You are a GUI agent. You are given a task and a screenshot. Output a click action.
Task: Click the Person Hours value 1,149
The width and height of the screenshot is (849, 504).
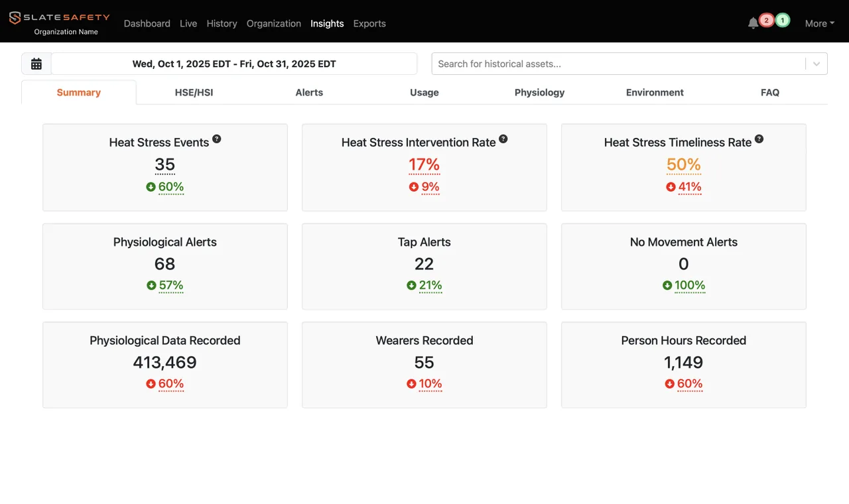click(x=684, y=362)
